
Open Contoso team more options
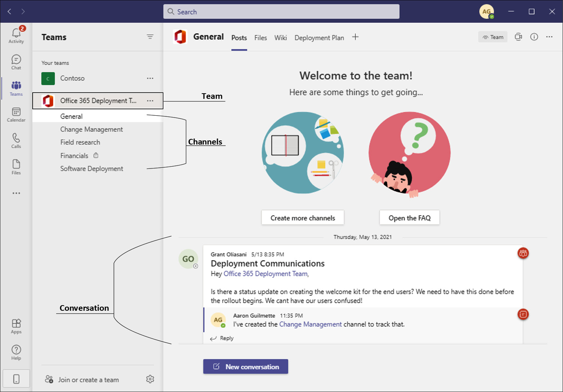(150, 78)
